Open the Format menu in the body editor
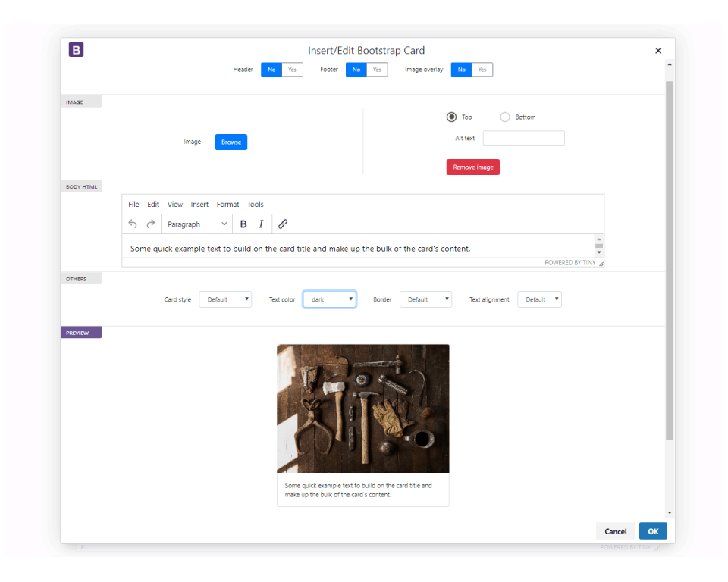The height and width of the screenshot is (582, 728). pos(227,204)
